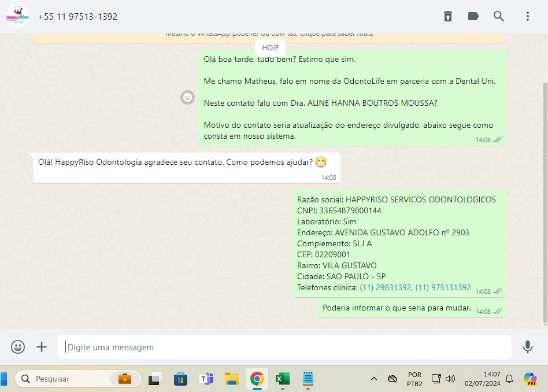This screenshot has width=548, height=392.
Task: Open Microsoft Teams from taskbar
Action: click(206, 379)
